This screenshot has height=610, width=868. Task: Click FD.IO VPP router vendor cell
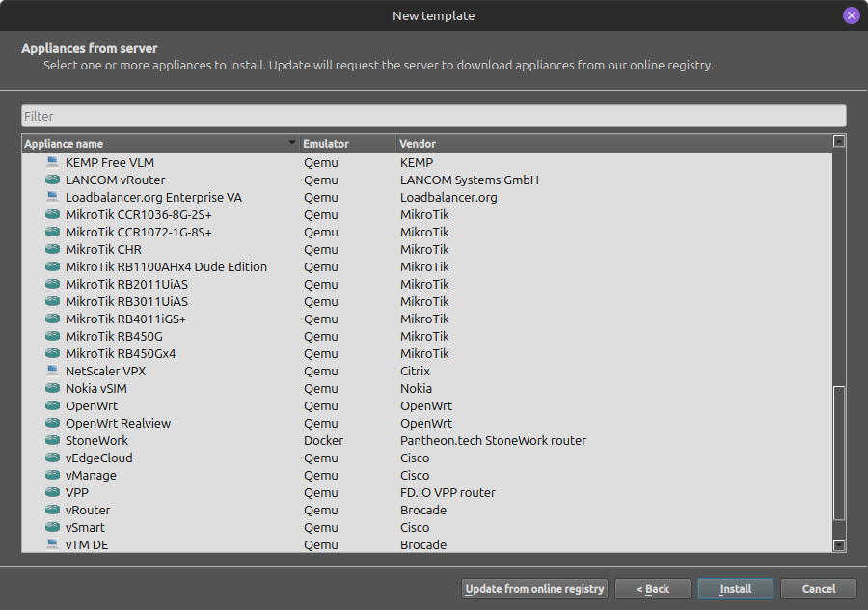click(448, 492)
